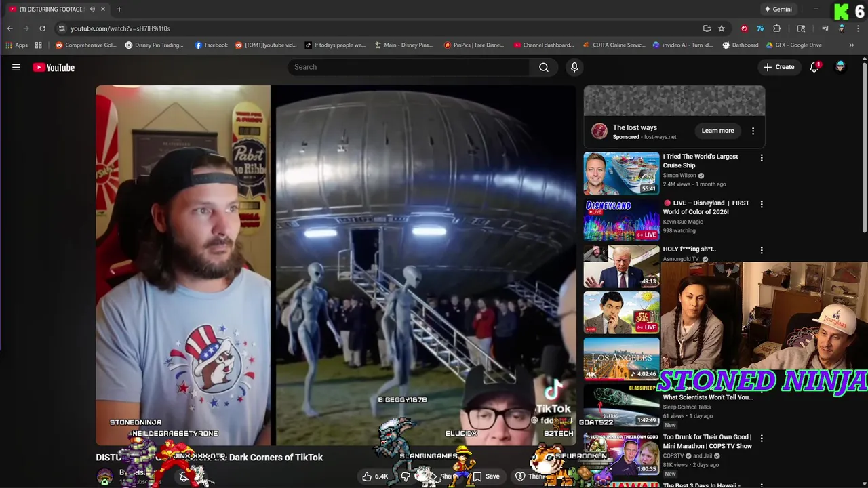Viewport: 868px width, 488px height.
Task: Open the Dashboard bookmark
Action: (741, 45)
